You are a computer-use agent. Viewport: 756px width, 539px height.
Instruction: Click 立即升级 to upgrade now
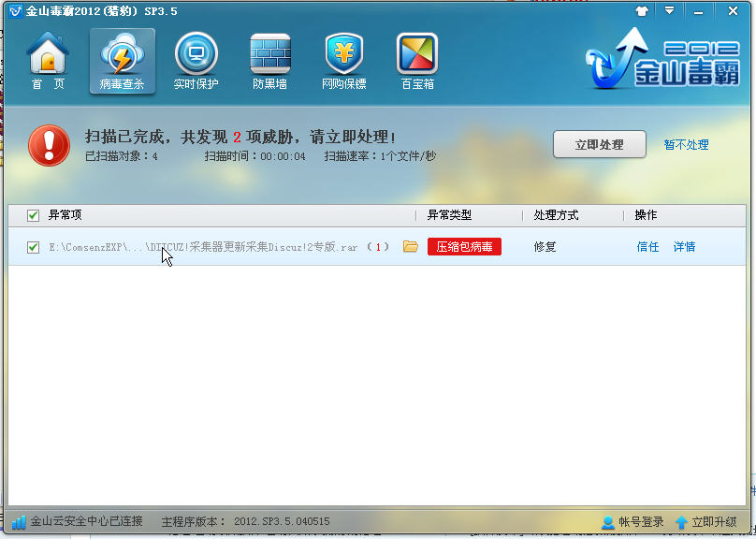[706, 521]
